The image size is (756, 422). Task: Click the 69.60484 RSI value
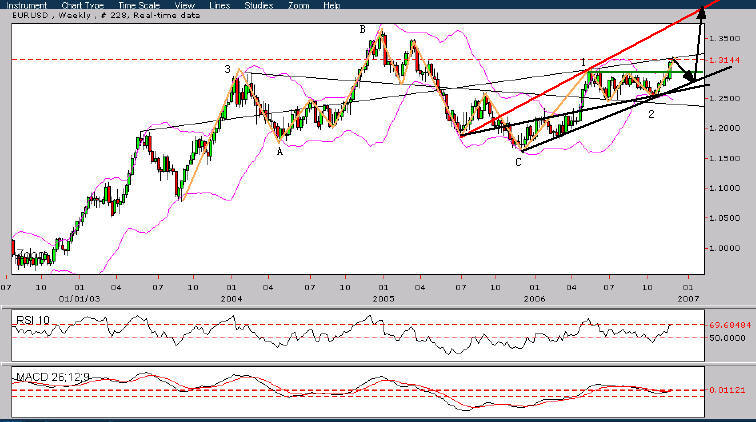tap(730, 325)
